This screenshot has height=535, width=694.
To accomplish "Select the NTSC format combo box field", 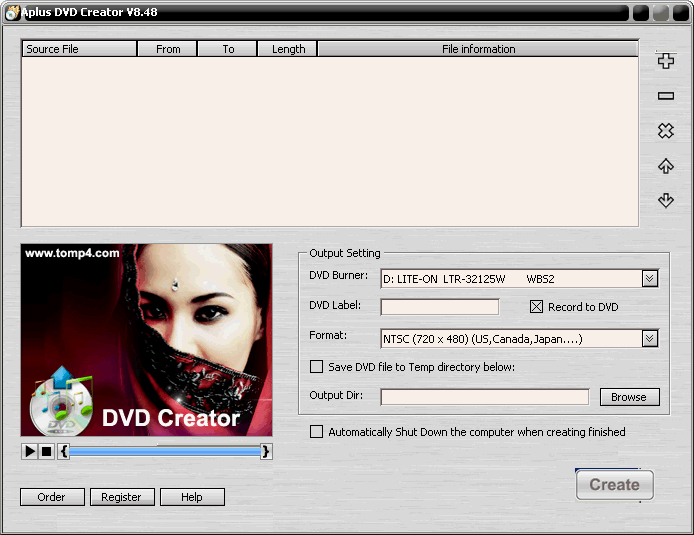I will pyautogui.click(x=520, y=339).
